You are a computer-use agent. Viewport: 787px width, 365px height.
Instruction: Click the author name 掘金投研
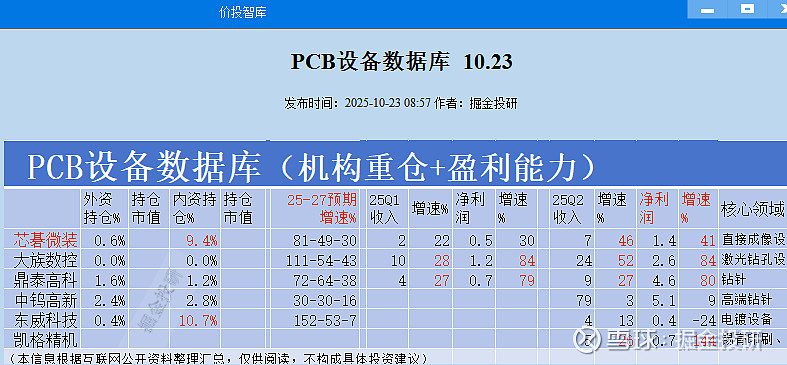click(493, 103)
